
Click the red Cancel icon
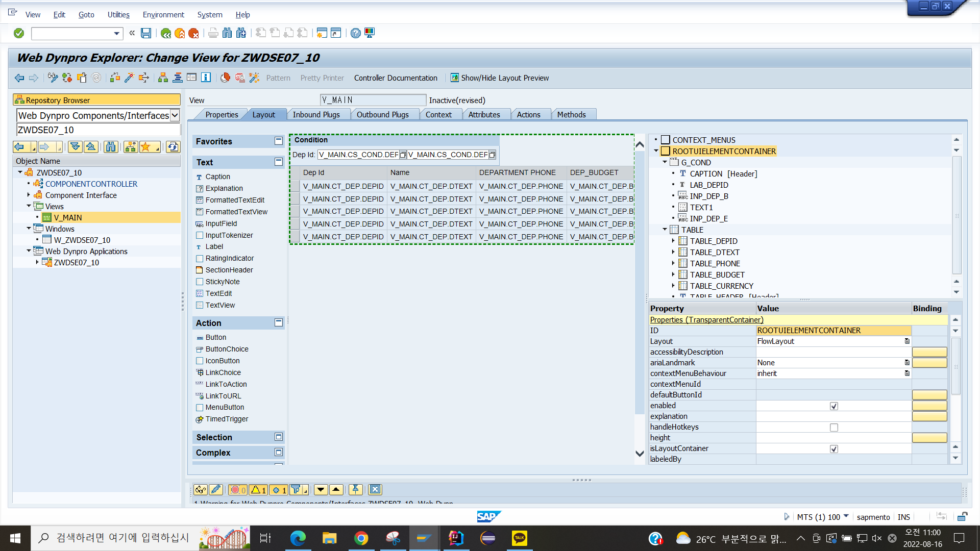[x=193, y=33]
